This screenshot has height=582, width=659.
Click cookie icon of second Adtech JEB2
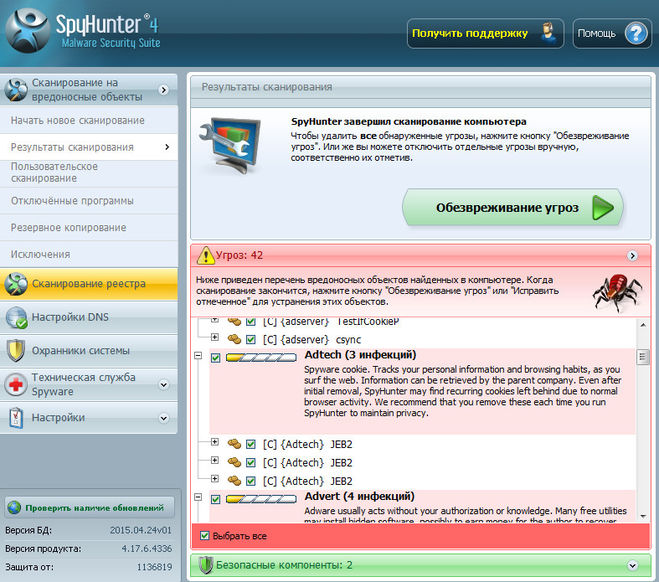pyautogui.click(x=234, y=462)
